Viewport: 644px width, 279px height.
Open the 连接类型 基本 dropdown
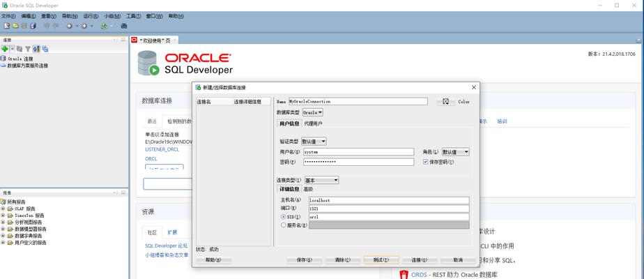[x=321, y=181]
